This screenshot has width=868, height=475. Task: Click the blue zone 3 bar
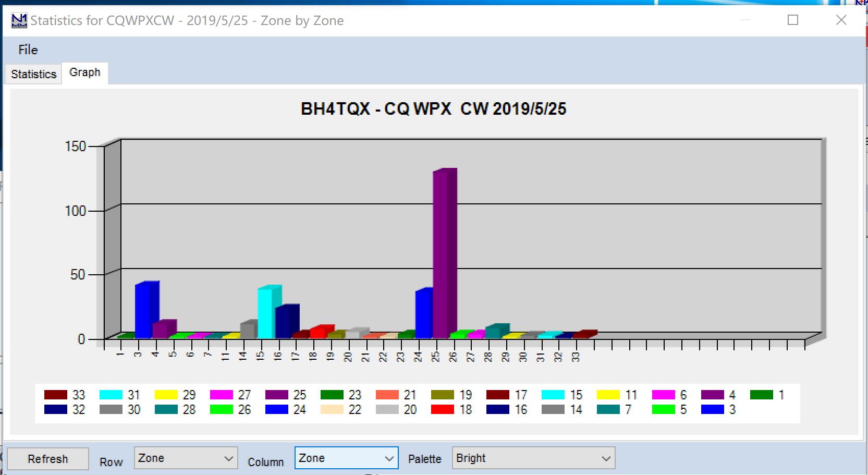(x=147, y=310)
